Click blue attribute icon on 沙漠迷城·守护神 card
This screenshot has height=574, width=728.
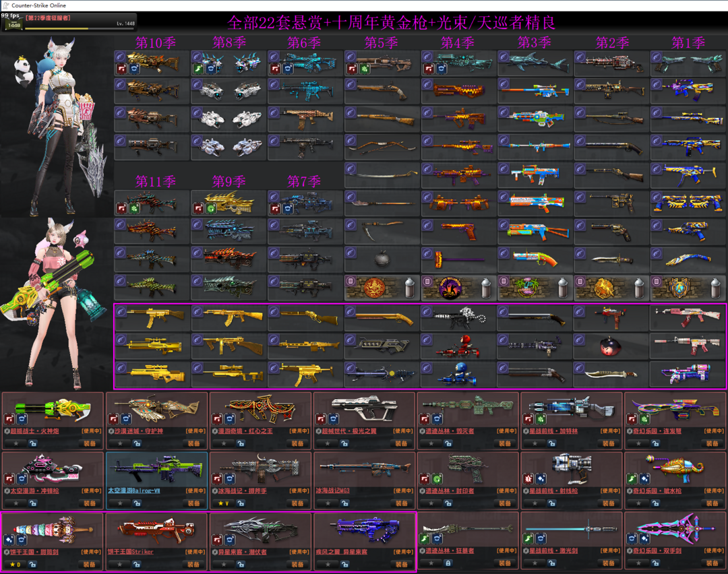click(125, 419)
